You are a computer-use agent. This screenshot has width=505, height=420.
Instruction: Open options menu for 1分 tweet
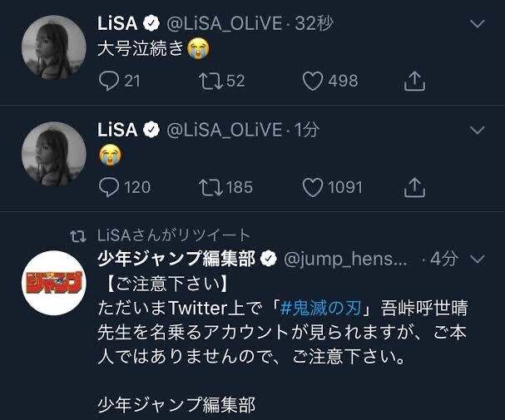click(x=478, y=130)
